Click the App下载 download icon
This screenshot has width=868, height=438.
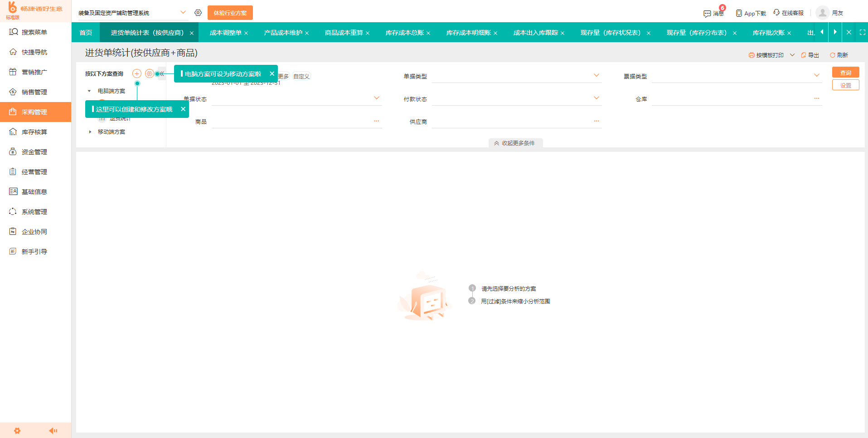(738, 13)
